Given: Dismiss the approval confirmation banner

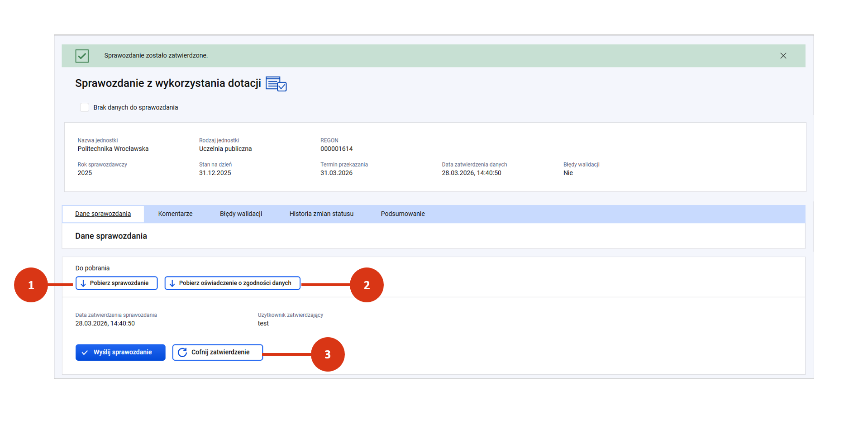Looking at the screenshot, I should coord(783,56).
